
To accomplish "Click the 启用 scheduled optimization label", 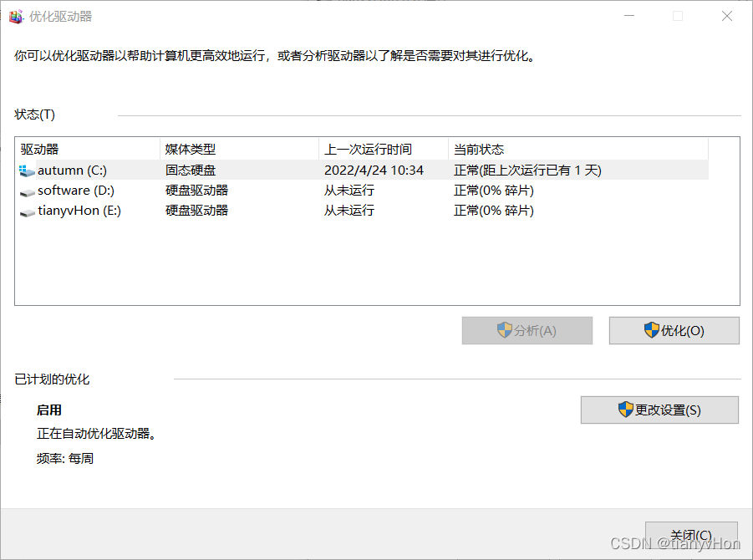I will point(49,410).
